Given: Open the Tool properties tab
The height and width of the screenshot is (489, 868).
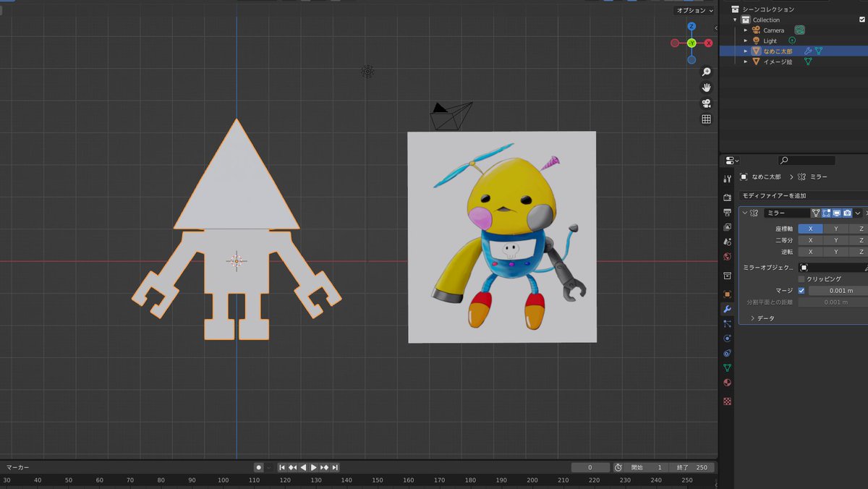Looking at the screenshot, I should [x=728, y=179].
